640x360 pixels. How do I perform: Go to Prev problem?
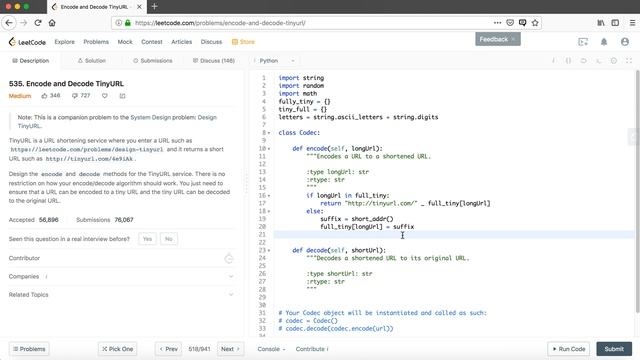[x=169, y=349]
